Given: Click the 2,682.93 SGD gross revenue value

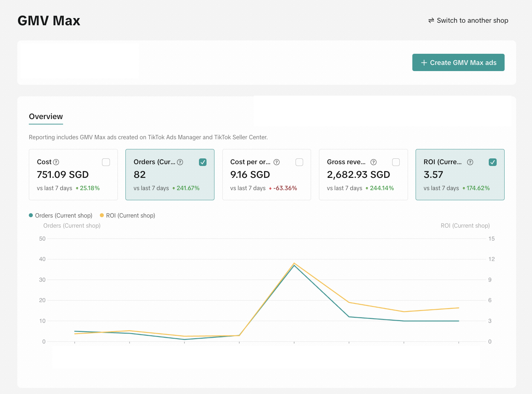Looking at the screenshot, I should point(359,175).
